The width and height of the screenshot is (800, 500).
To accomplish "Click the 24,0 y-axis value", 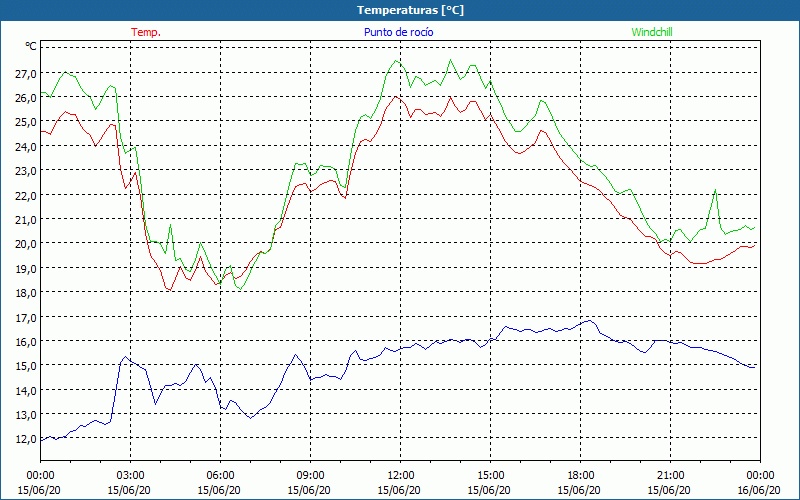I will 25,147.
